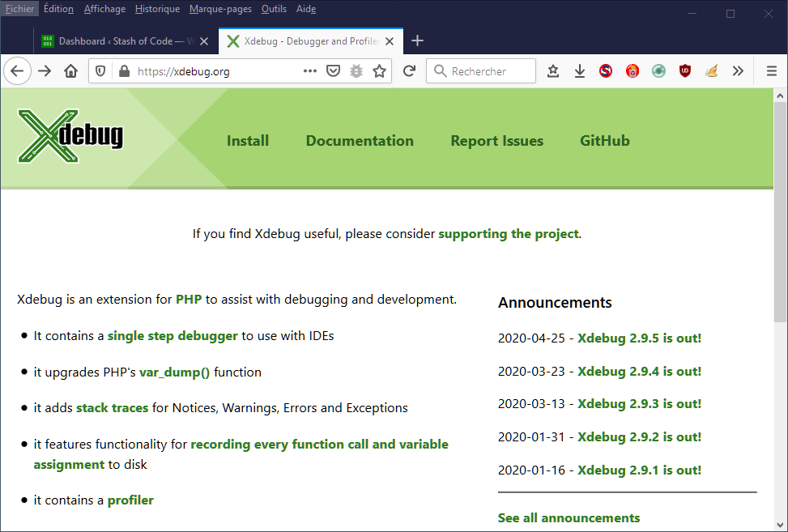Reload the current page
Image resolution: width=788 pixels, height=532 pixels.
[x=410, y=71]
